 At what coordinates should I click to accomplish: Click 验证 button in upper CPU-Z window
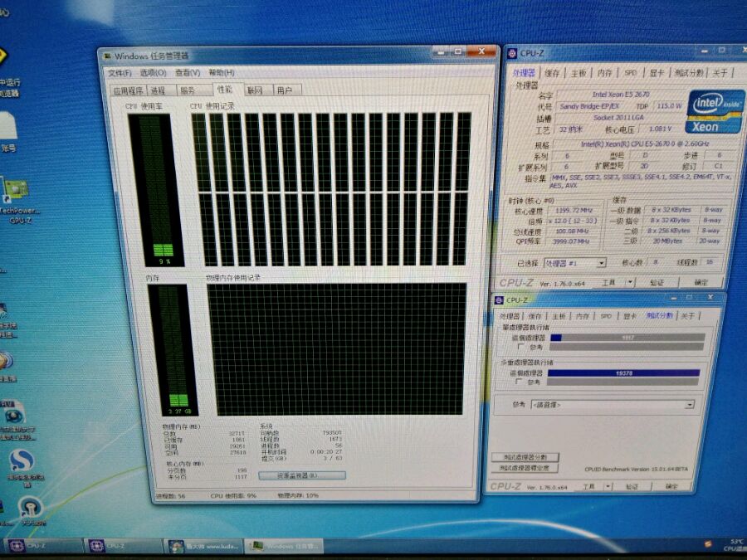pyautogui.click(x=657, y=282)
